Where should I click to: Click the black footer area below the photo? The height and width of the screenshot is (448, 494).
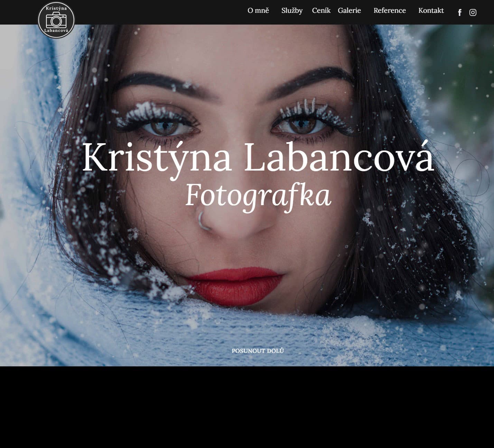click(247, 408)
